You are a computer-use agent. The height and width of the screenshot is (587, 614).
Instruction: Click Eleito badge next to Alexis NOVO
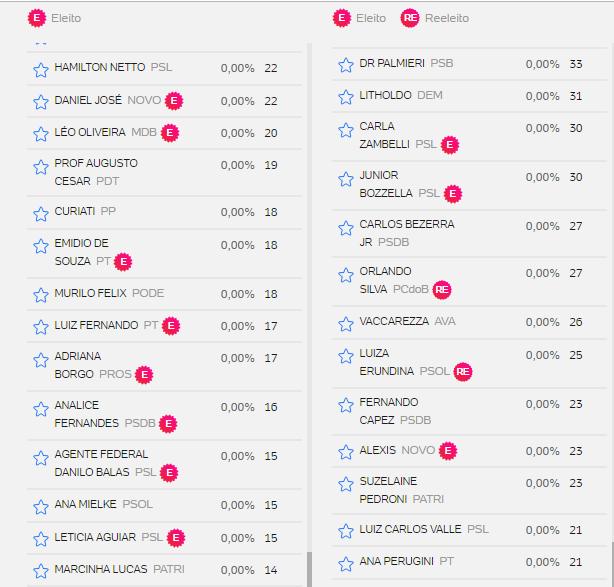(x=448, y=451)
